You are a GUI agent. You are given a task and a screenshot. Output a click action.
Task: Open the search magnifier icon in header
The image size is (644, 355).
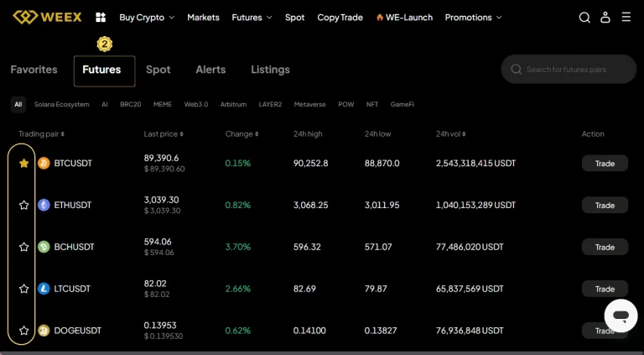pos(584,18)
